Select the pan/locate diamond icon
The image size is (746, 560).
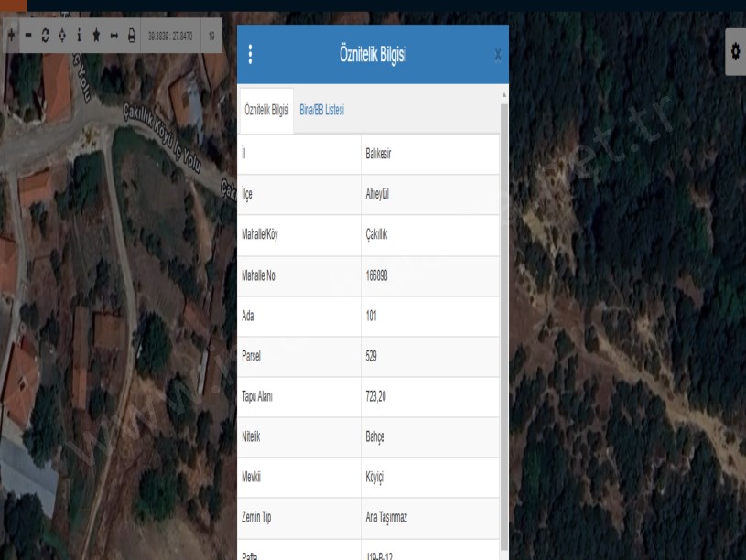click(61, 37)
